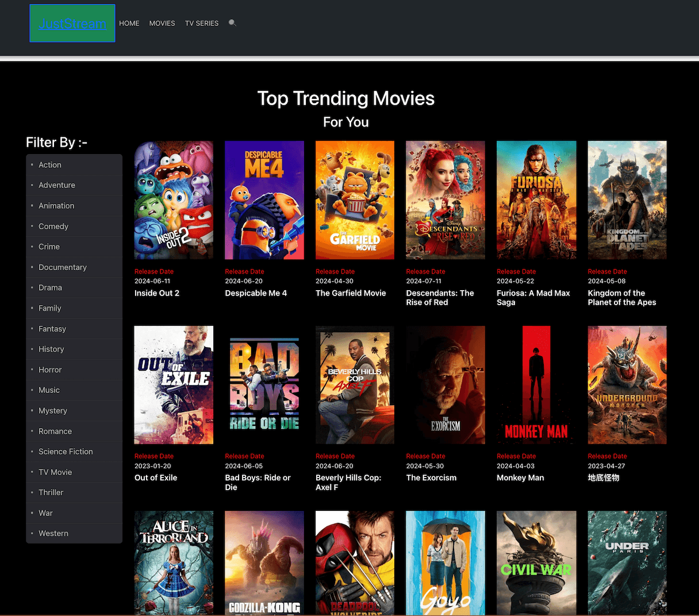Go to the HOME nav item

[x=129, y=24]
